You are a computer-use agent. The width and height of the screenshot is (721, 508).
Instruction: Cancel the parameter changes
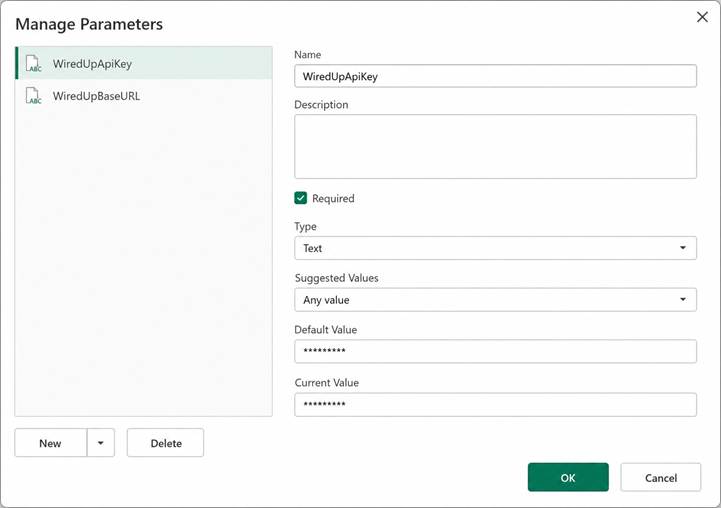point(660,477)
